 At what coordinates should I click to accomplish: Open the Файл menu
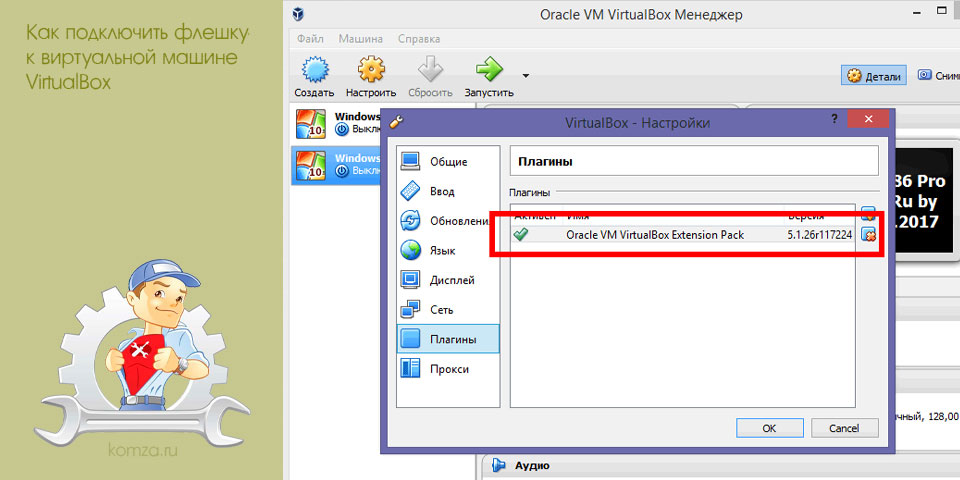310,39
